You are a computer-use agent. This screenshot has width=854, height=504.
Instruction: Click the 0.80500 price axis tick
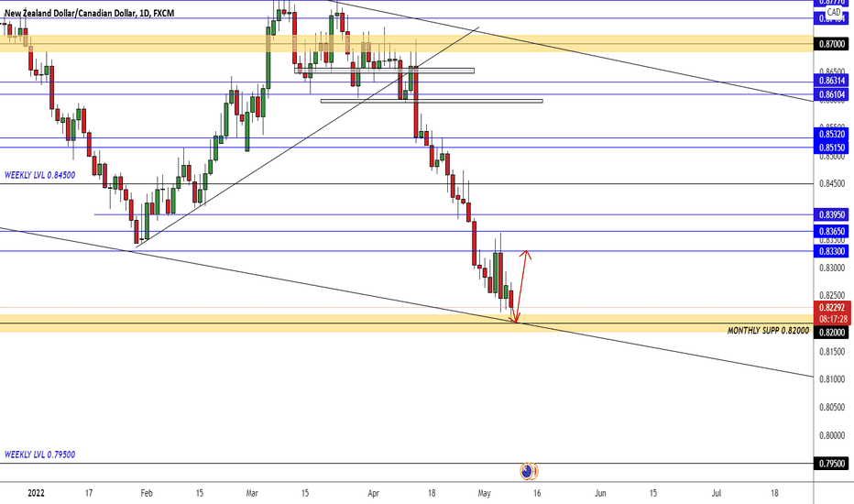click(832, 408)
